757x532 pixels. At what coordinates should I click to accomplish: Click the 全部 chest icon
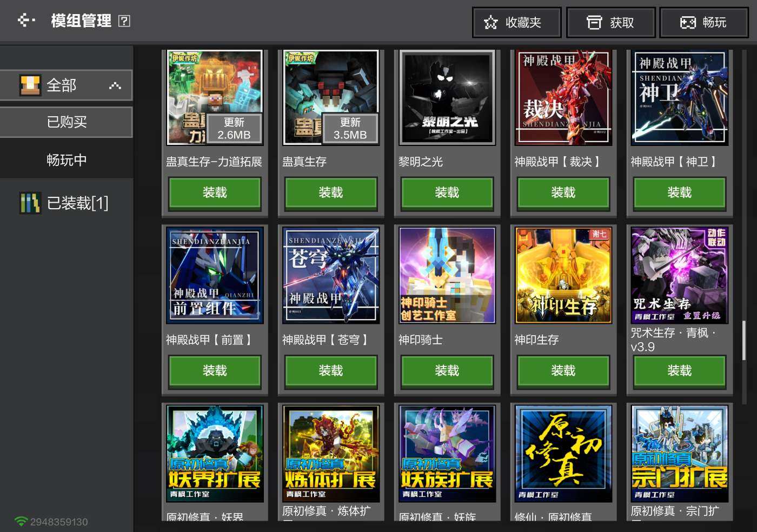pos(30,85)
